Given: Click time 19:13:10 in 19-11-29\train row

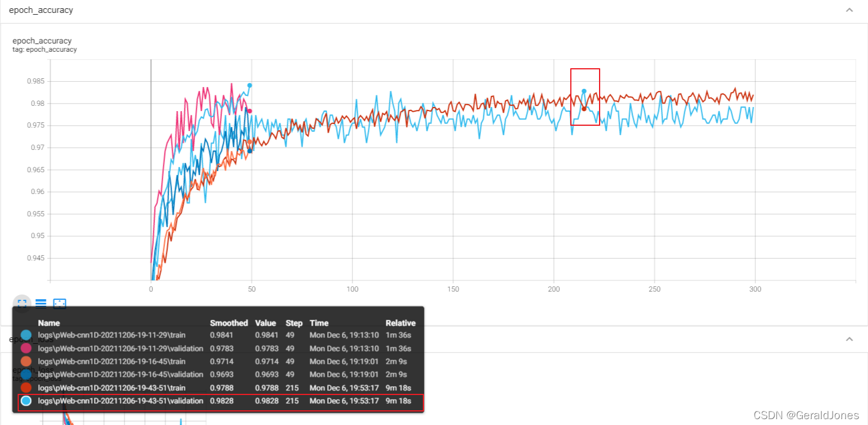Looking at the screenshot, I should tap(344, 335).
